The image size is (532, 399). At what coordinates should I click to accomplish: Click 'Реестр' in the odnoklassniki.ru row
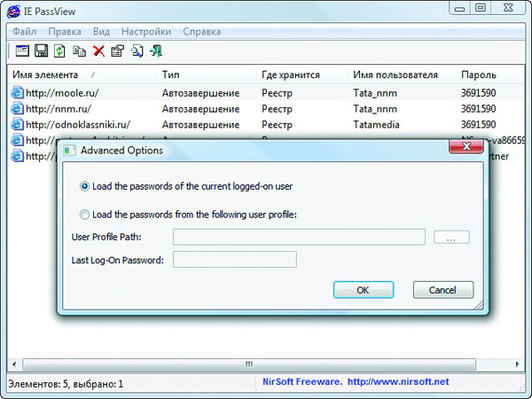click(277, 124)
